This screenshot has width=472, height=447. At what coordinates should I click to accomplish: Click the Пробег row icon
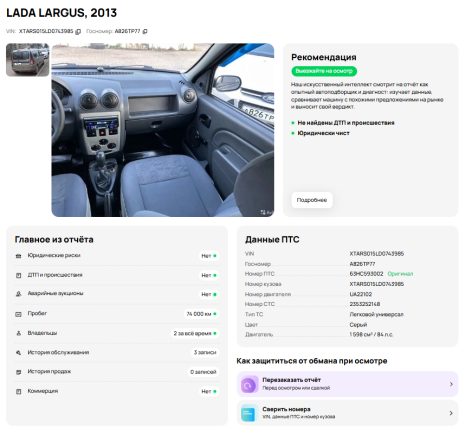pos(19,314)
